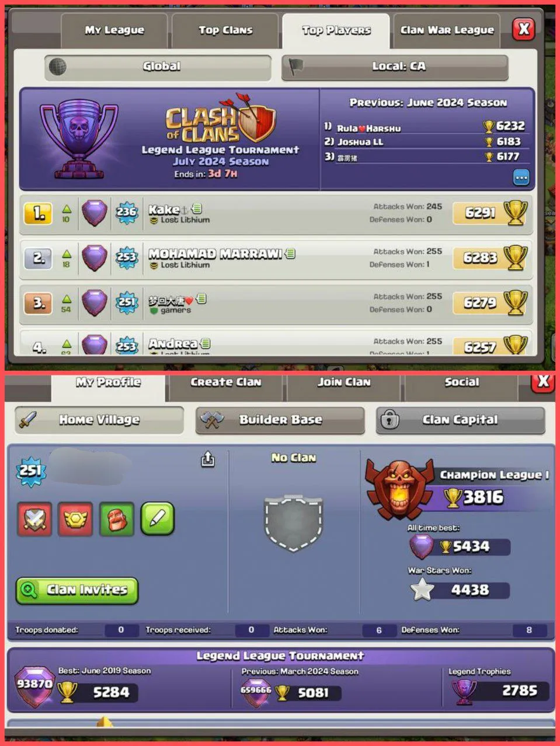
Task: Select the crossed swords shield badge icon
Action: point(34,519)
